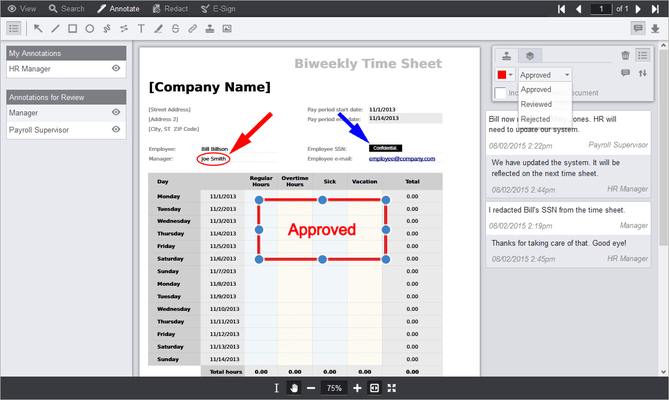669x400 pixels.
Task: Delete selected annotation with trash icon
Action: [625, 55]
